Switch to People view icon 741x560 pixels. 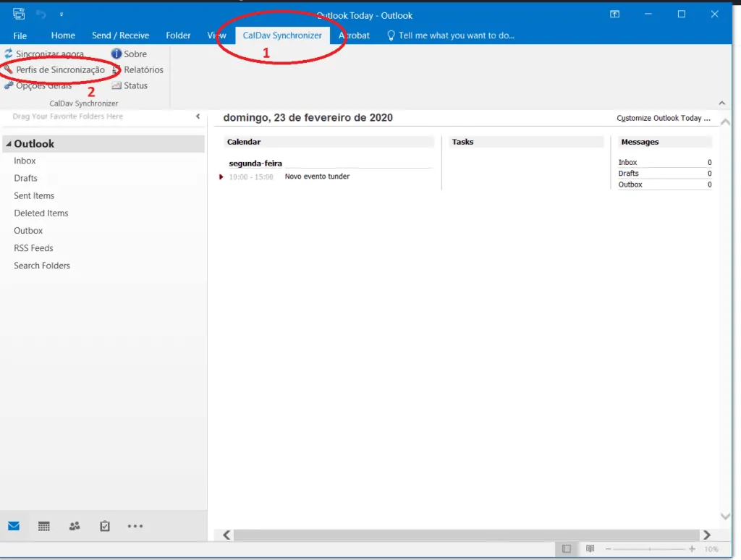tap(75, 526)
